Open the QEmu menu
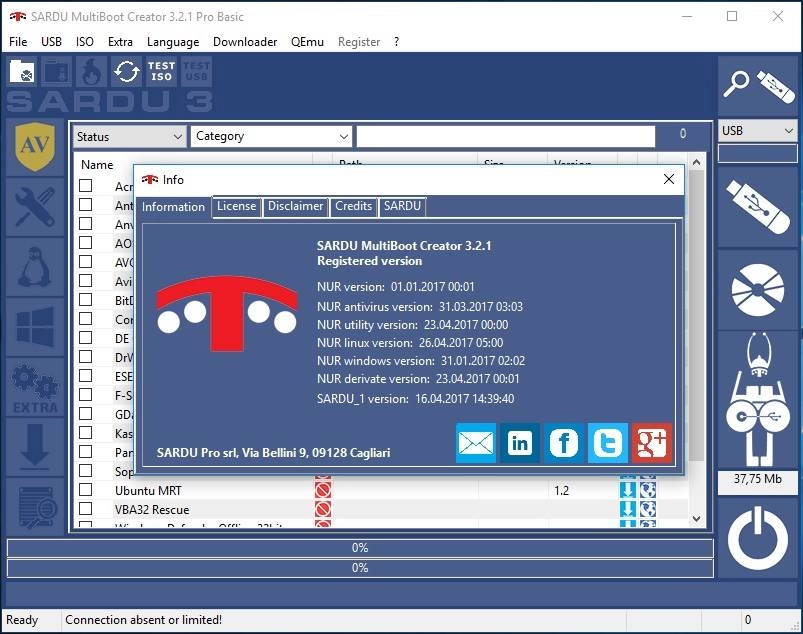Image resolution: width=803 pixels, height=634 pixels. tap(307, 41)
